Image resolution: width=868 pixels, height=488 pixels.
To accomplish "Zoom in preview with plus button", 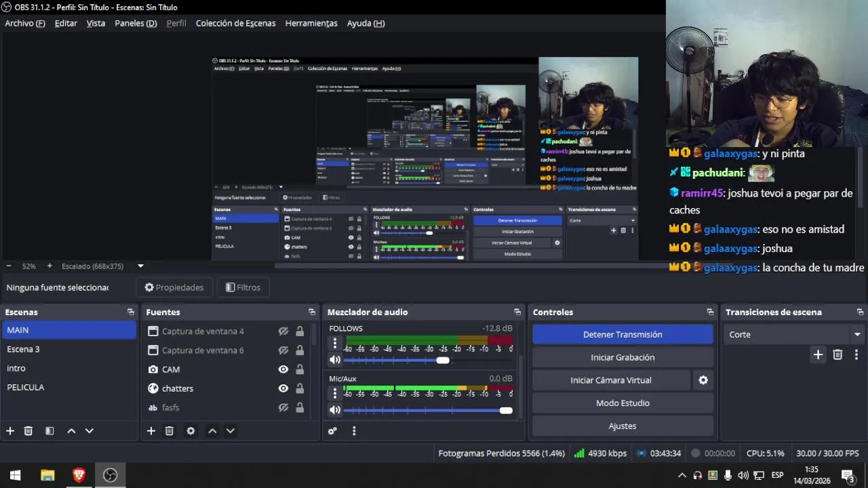I will click(x=49, y=266).
